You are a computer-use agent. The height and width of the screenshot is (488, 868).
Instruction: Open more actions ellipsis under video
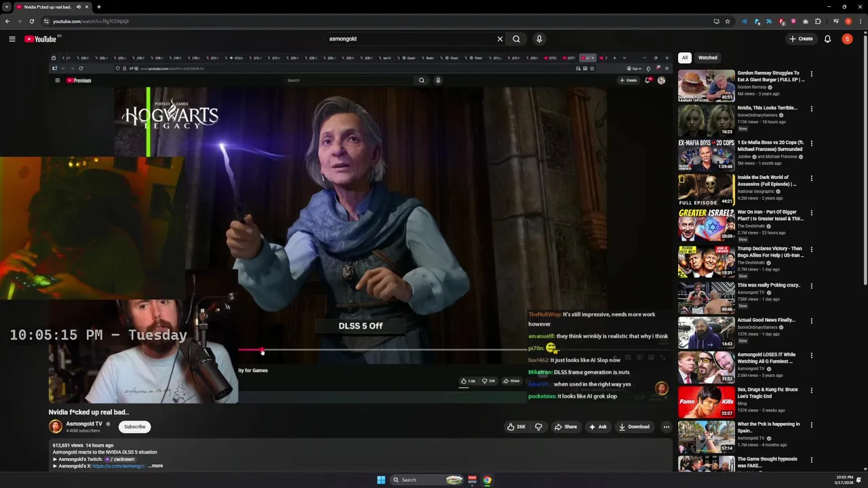(666, 427)
